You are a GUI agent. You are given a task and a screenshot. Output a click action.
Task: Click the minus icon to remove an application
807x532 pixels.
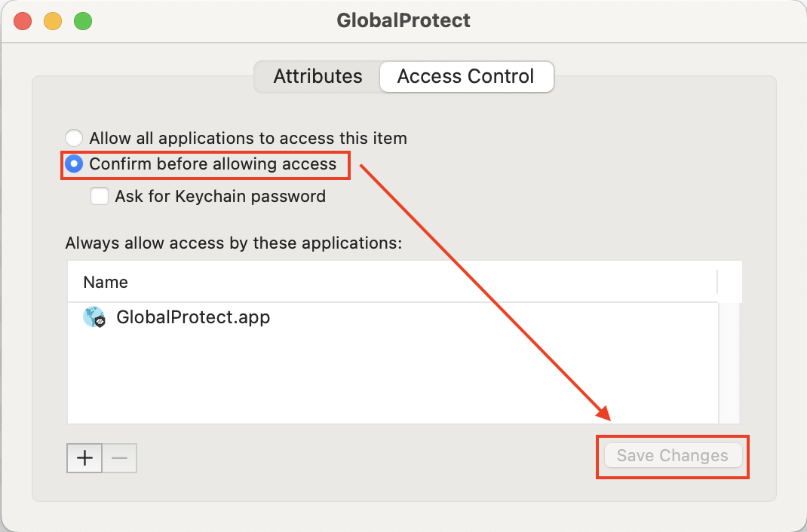[x=119, y=457]
